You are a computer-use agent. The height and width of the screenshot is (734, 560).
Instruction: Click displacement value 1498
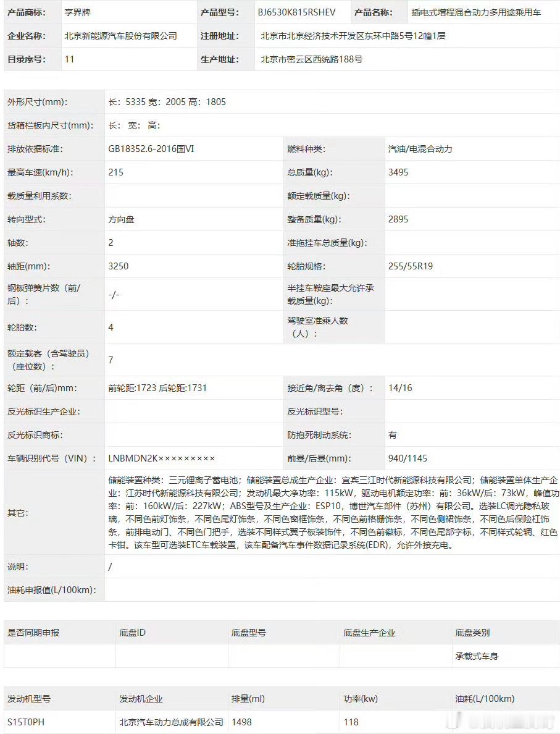[241, 722]
